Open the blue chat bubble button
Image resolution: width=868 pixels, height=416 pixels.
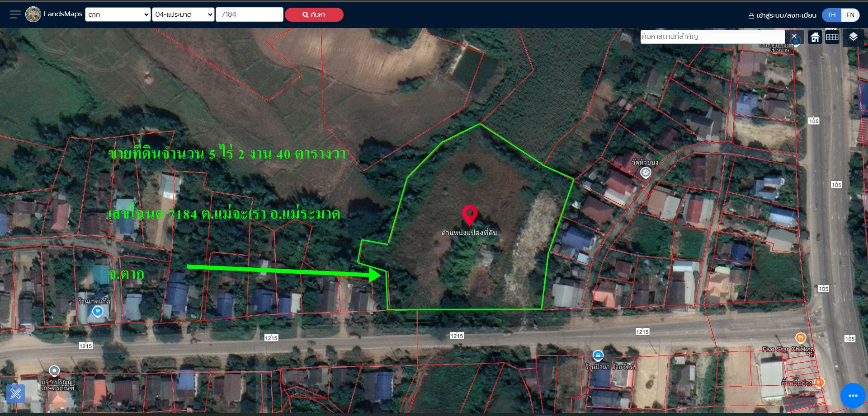pyautogui.click(x=853, y=396)
